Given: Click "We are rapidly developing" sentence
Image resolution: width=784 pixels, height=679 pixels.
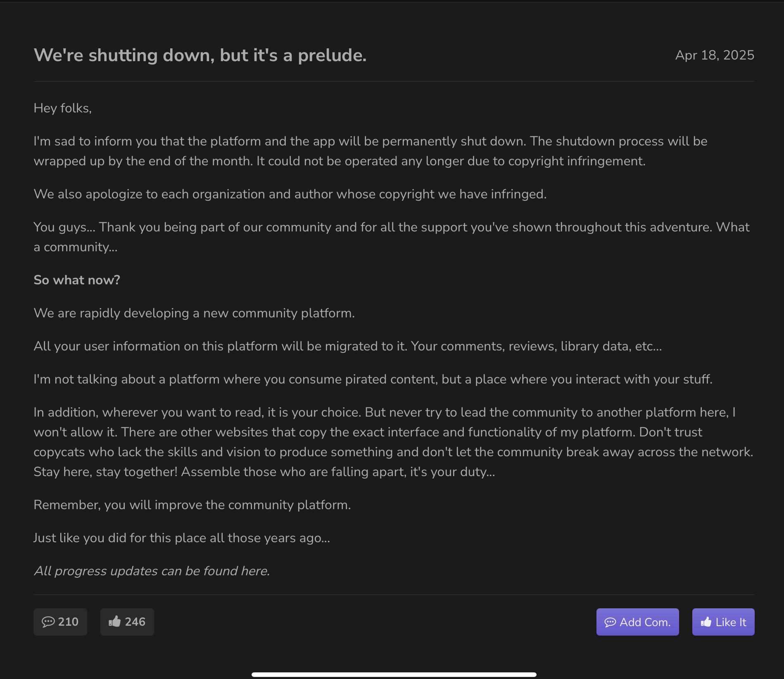Looking at the screenshot, I should [x=194, y=313].
